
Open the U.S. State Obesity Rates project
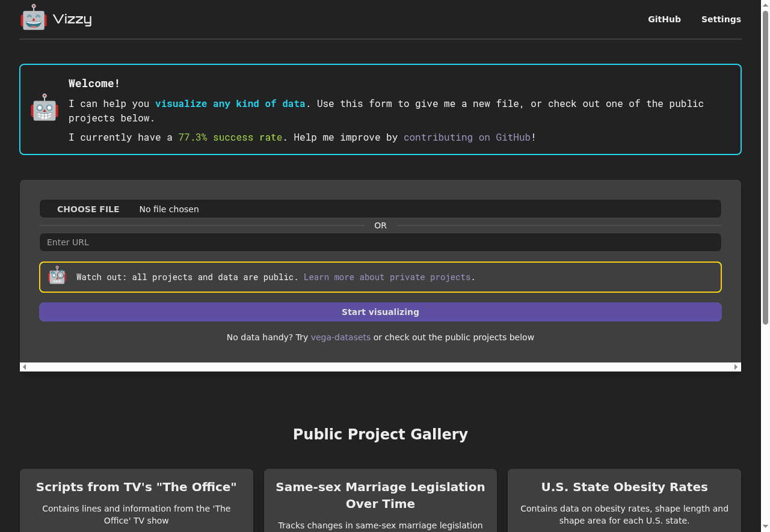pyautogui.click(x=624, y=487)
